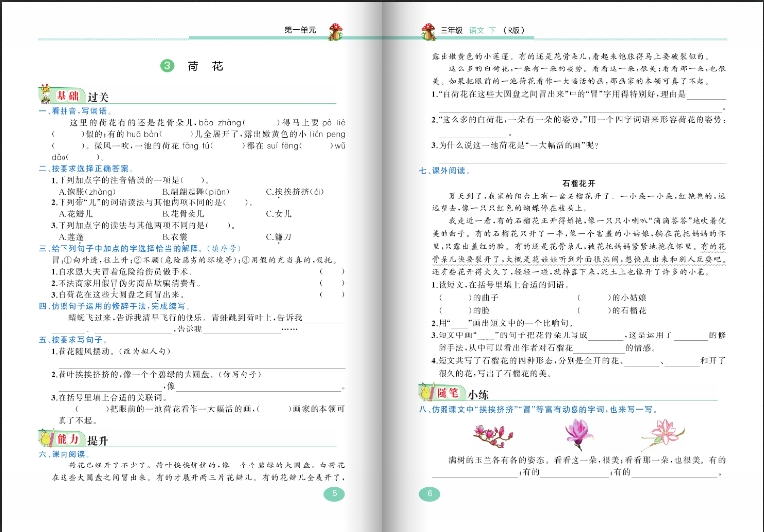
Task: Click the pear icon beside 能力 提升
Action: pyautogui.click(x=45, y=438)
